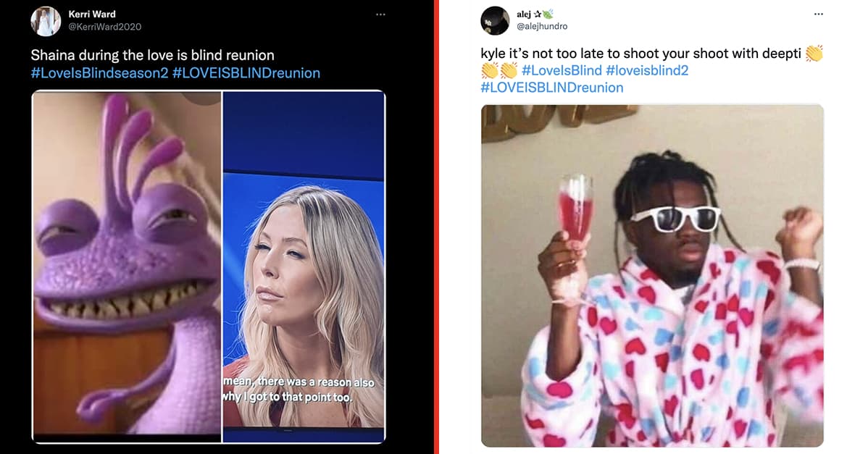Open the more options menu on alej's tweet
The image size is (868, 454).
tap(819, 14)
